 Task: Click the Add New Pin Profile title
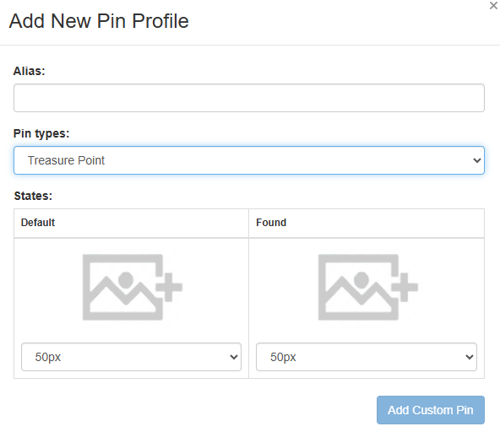point(99,21)
